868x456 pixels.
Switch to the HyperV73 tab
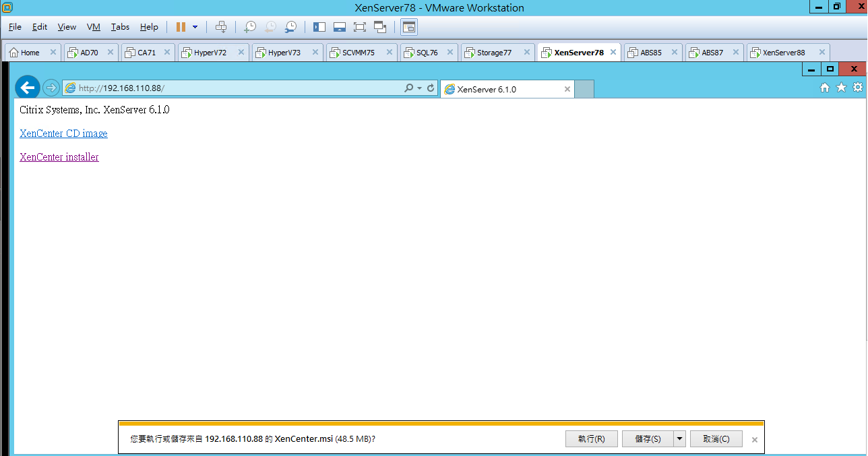click(287, 53)
